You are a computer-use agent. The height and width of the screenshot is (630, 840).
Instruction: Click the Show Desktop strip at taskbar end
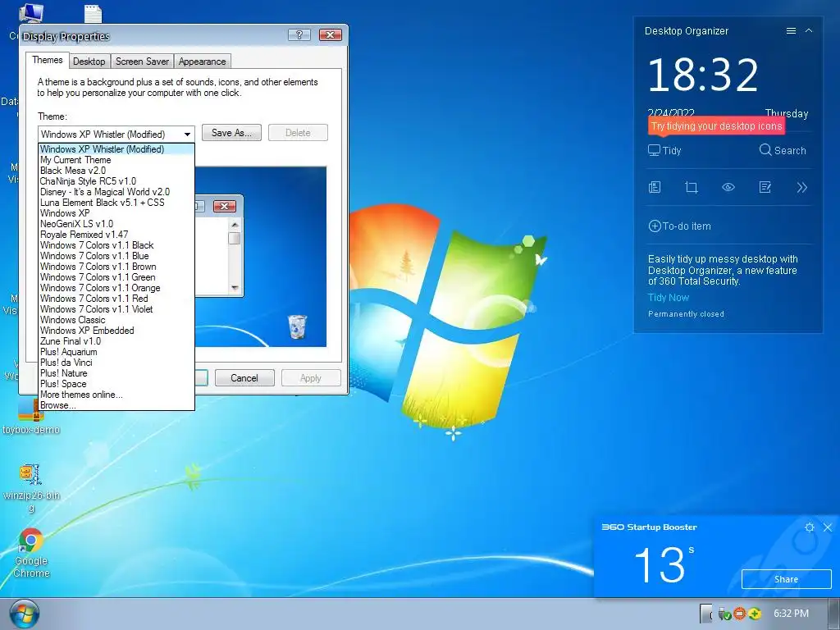(833, 614)
